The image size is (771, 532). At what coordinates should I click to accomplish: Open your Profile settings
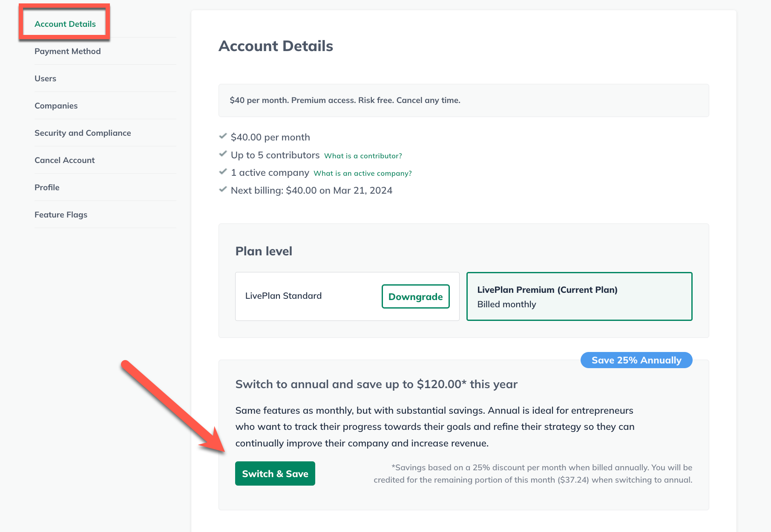click(x=47, y=187)
